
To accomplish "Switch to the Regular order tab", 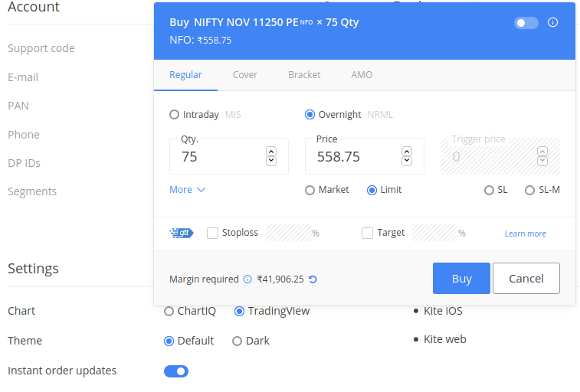I will 185,75.
